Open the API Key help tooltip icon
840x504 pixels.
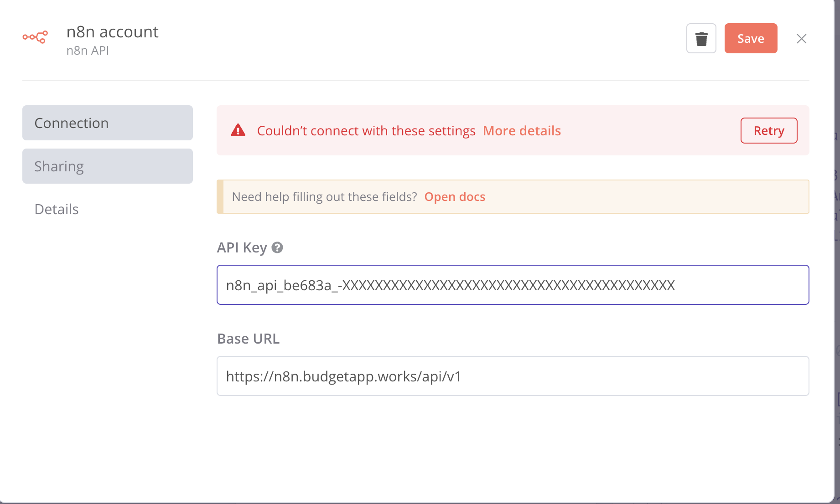277,247
